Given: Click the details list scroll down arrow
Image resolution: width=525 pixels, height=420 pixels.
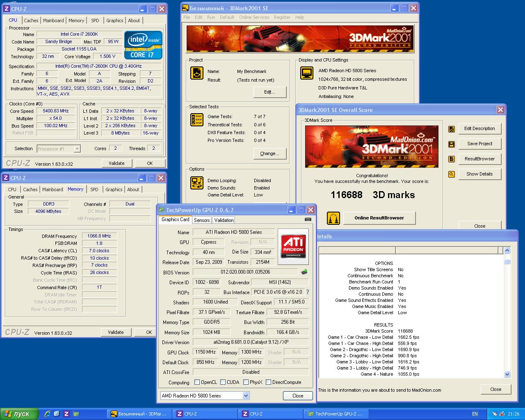Looking at the screenshot, I should point(507,374).
